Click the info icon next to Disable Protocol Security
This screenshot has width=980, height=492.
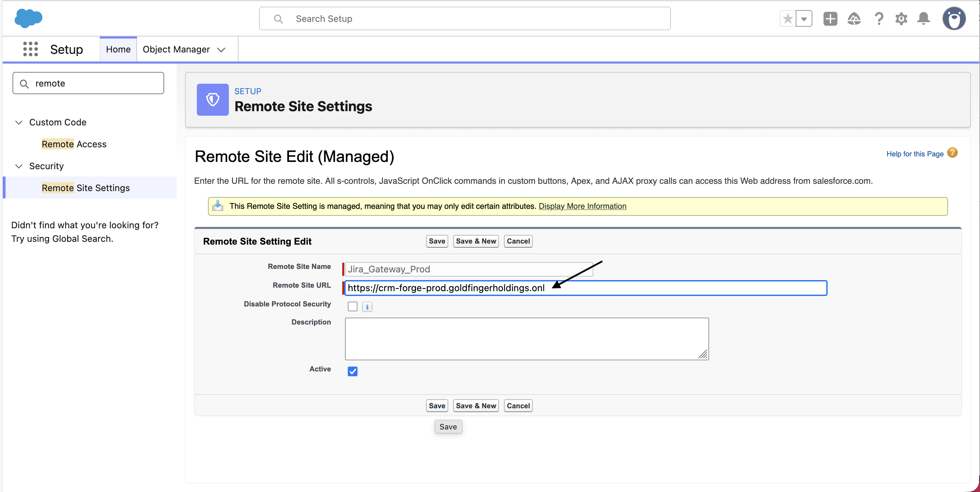367,306
